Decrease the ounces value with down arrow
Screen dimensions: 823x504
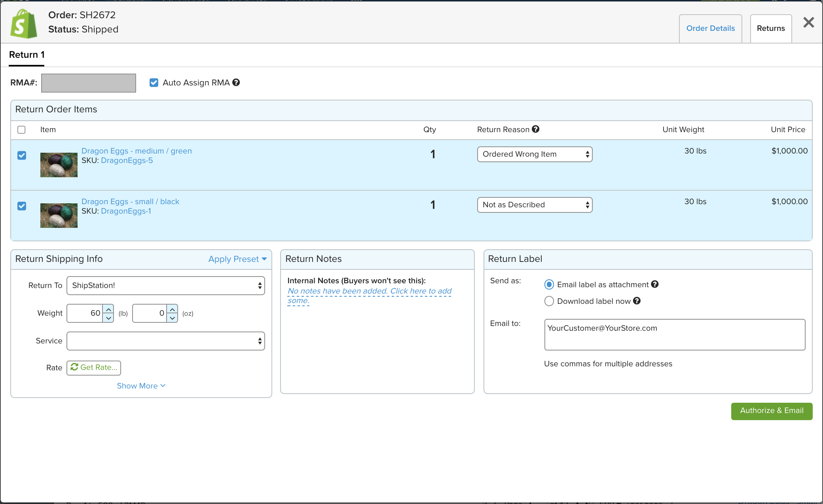173,318
